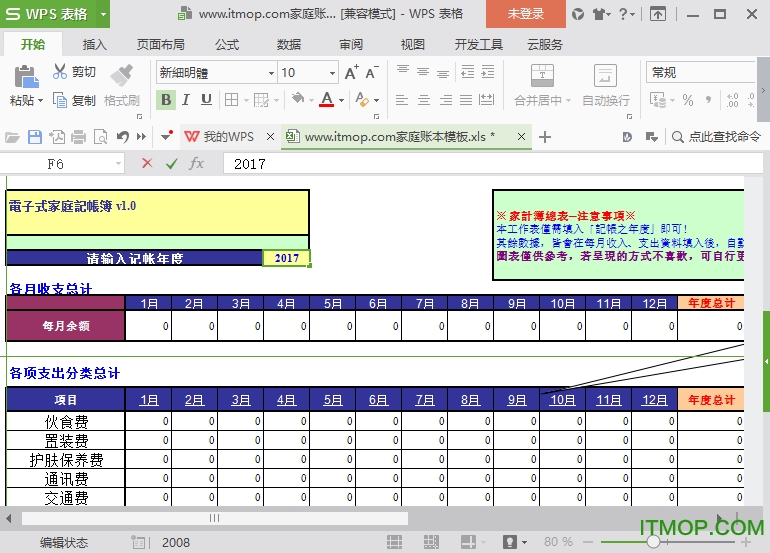This screenshot has height=553, width=770.
Task: Open the 数据 tab
Action: coord(289,45)
